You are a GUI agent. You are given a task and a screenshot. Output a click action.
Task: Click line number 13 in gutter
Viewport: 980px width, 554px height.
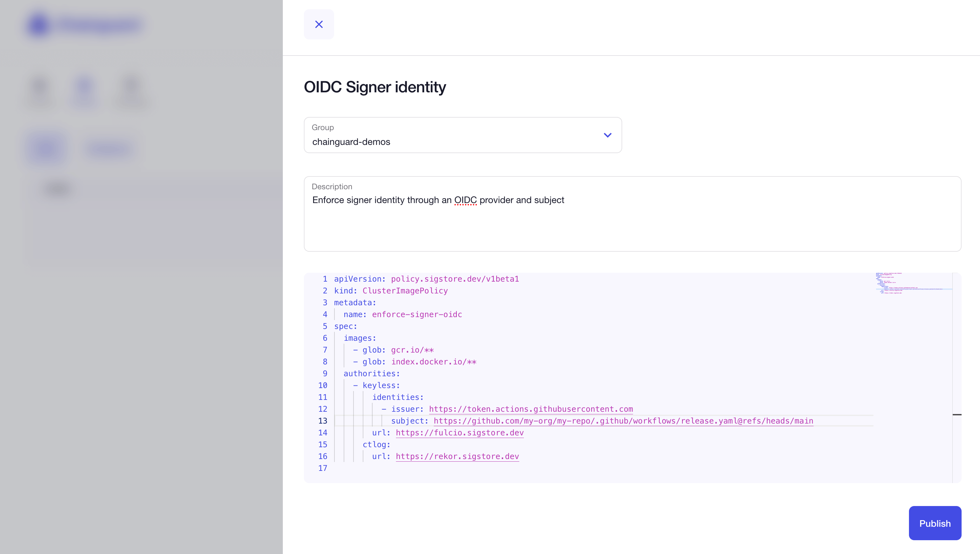323,421
